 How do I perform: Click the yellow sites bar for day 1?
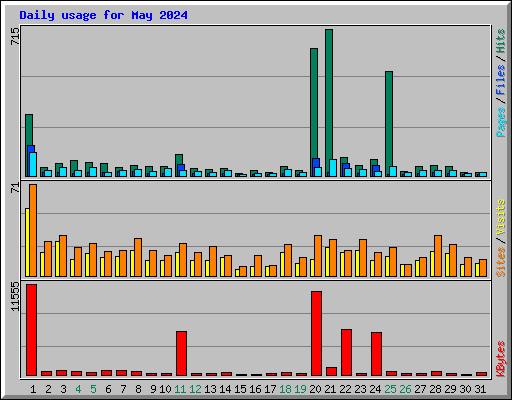[27, 242]
